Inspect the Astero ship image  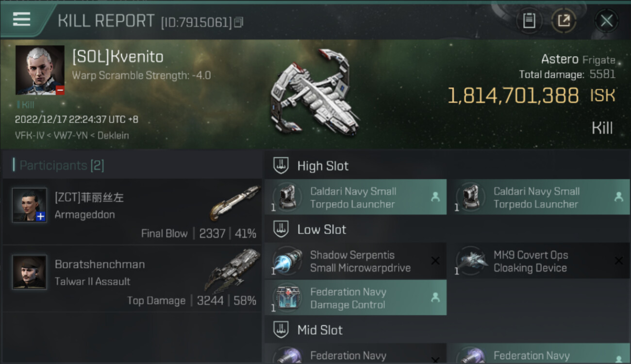click(314, 92)
